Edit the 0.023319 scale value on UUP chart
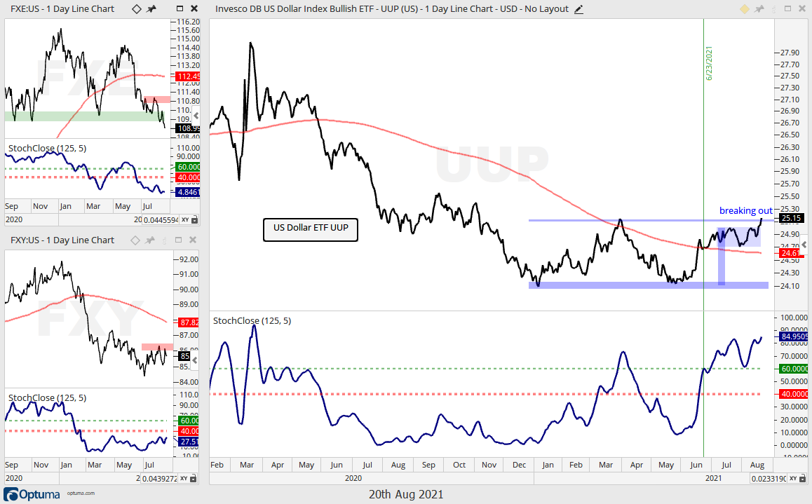This screenshot has width=812, height=504. [x=768, y=479]
